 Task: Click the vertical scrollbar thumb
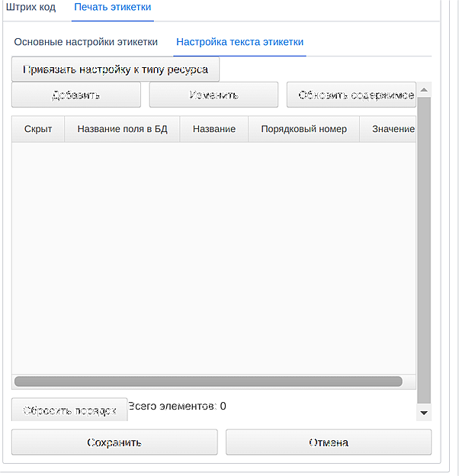[424, 250]
